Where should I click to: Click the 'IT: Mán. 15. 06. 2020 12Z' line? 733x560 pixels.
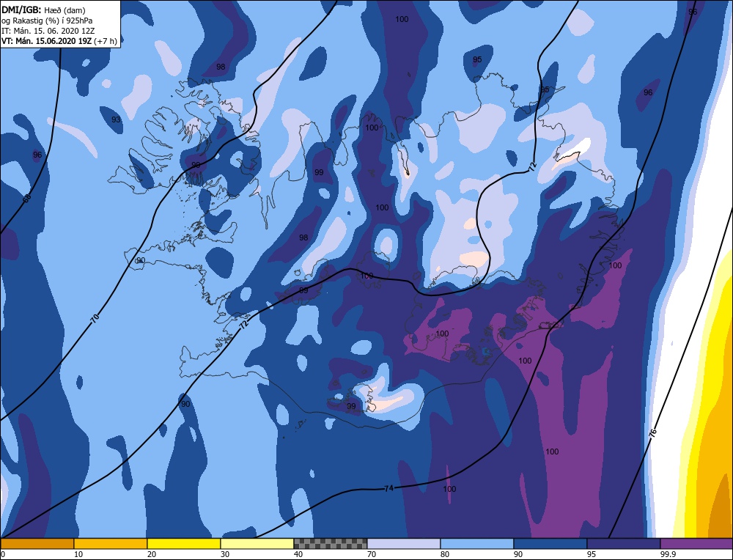[48, 31]
